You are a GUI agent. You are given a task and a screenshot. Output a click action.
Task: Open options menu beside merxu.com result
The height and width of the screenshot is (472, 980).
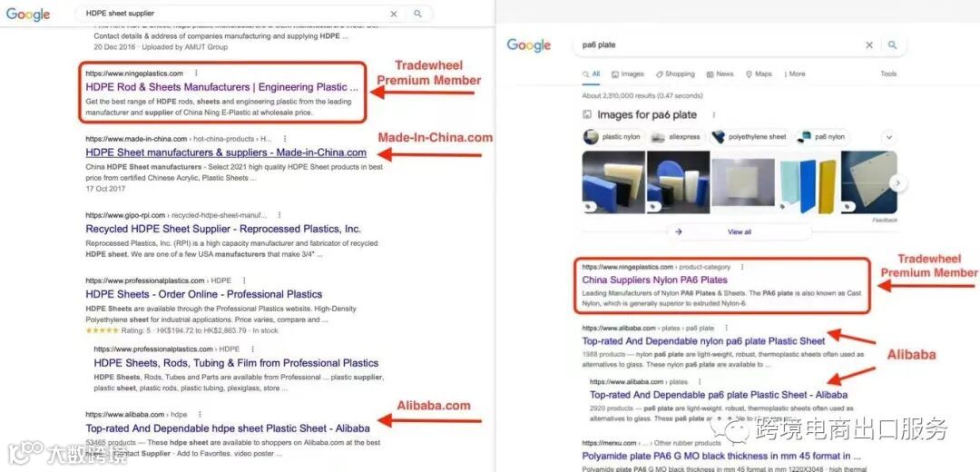pos(733,443)
